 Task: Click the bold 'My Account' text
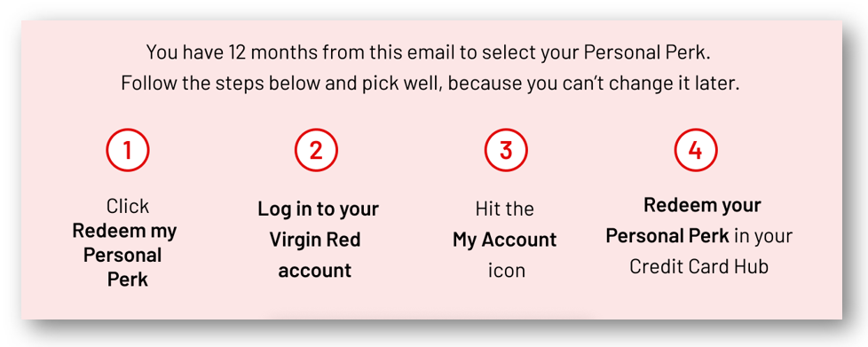[505, 241]
